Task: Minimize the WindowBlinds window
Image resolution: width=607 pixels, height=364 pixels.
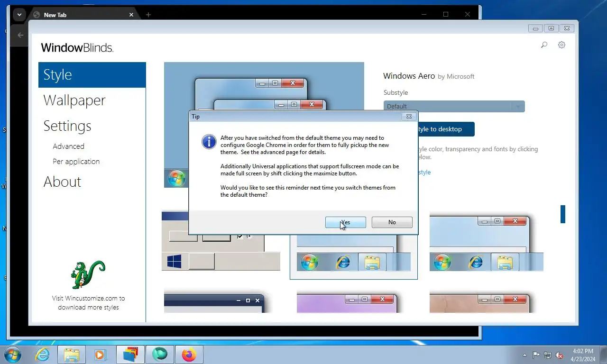Action: [x=535, y=28]
